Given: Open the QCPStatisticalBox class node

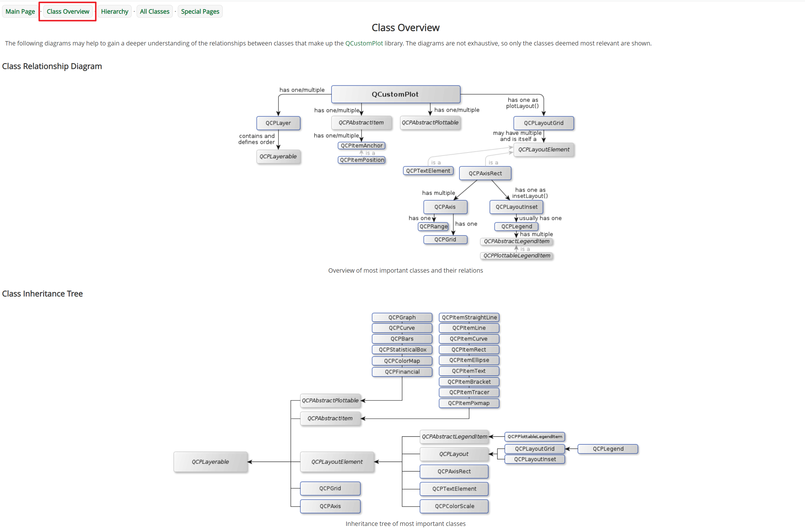Looking at the screenshot, I should (402, 349).
